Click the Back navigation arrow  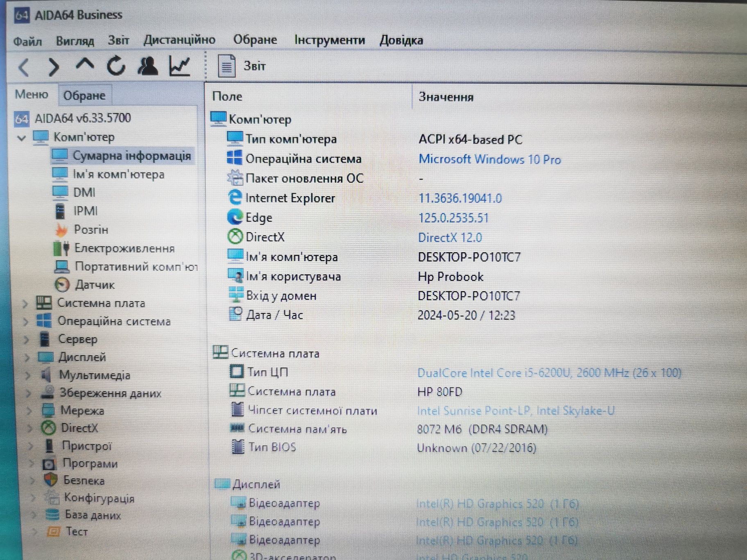tap(24, 67)
